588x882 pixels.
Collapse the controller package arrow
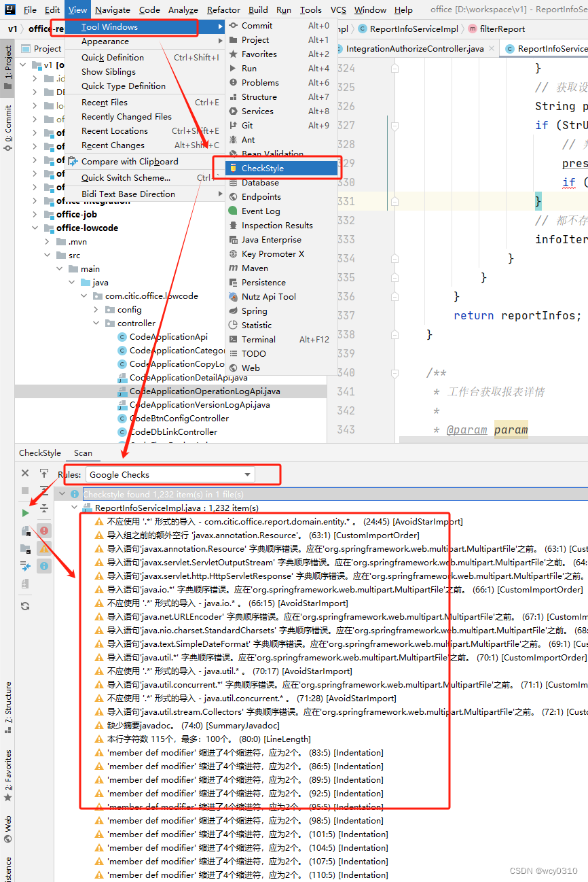96,323
